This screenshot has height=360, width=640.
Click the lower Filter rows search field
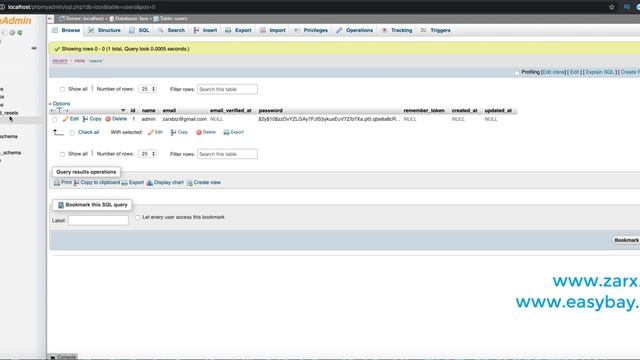(x=227, y=154)
